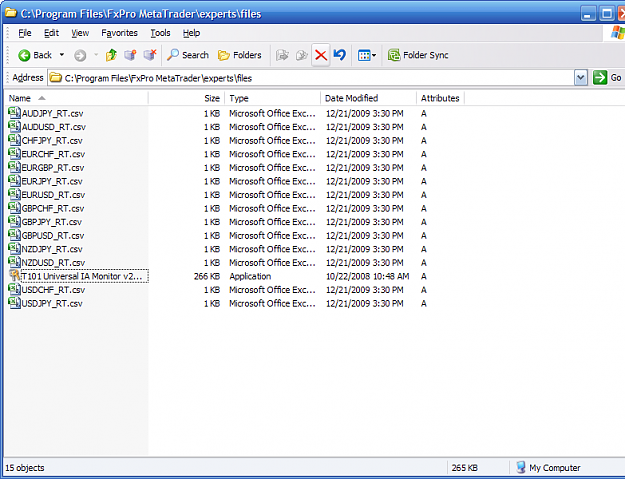The image size is (625, 479).
Task: Select the EURCHF_RT.csv file icon
Action: point(14,153)
